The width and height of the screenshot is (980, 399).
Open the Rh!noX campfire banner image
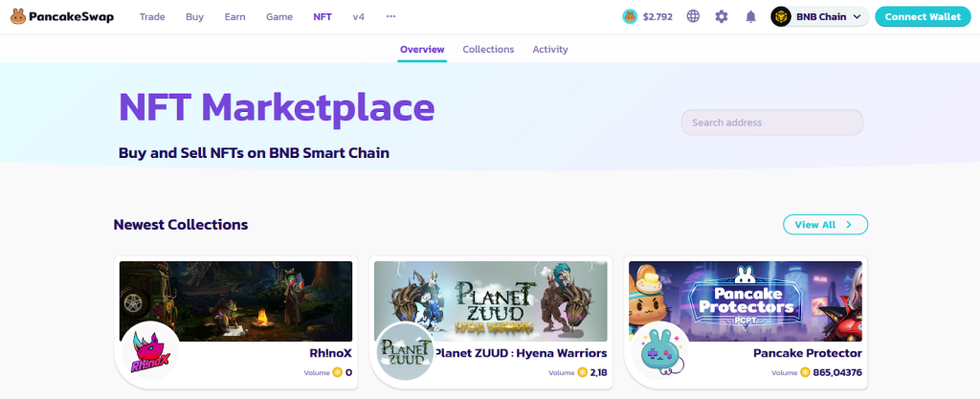(x=235, y=301)
